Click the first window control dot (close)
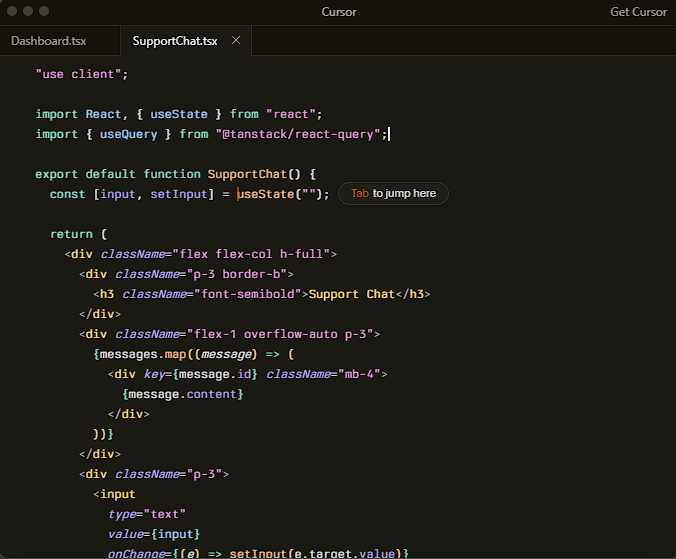The height and width of the screenshot is (559, 676). click(x=12, y=12)
